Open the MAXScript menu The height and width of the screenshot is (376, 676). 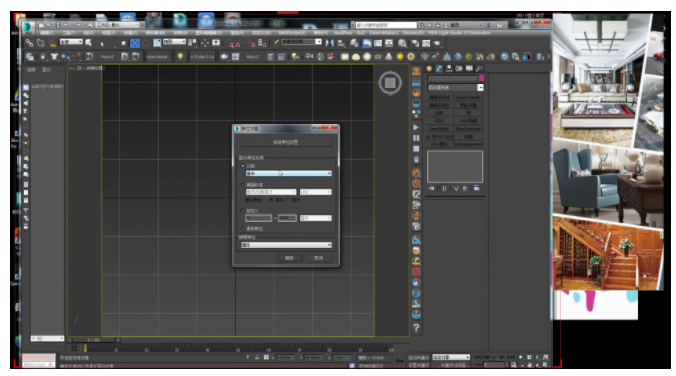point(292,33)
